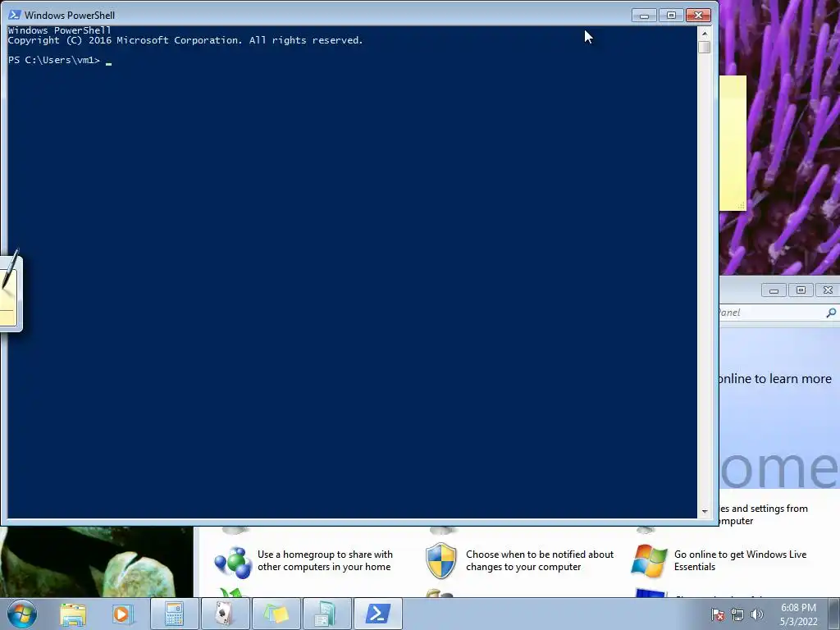Click 'online to learn more' text
Image resolution: width=840 pixels, height=630 pixels.
point(774,379)
